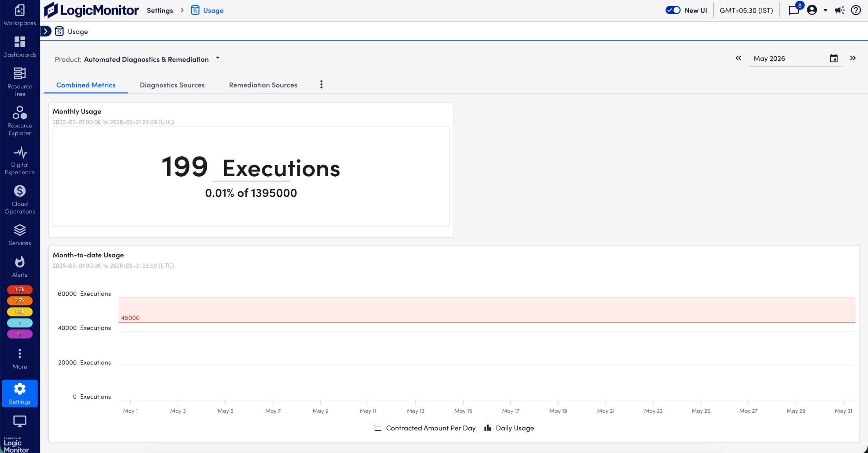
Task: Open the user account icon
Action: point(812,10)
